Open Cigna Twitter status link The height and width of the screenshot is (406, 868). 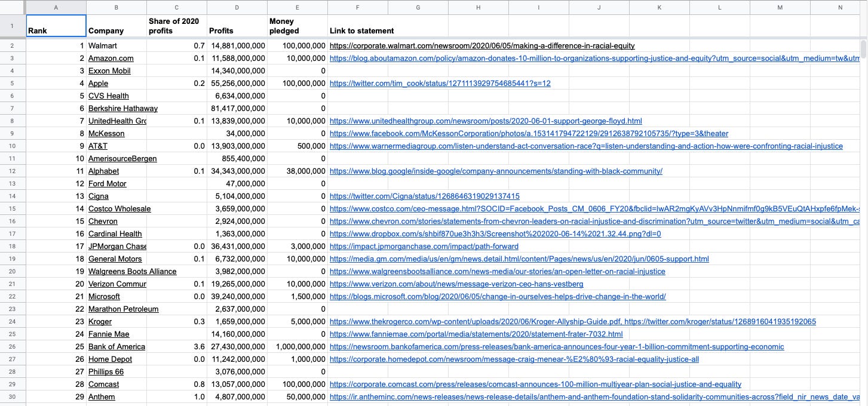[x=425, y=196]
